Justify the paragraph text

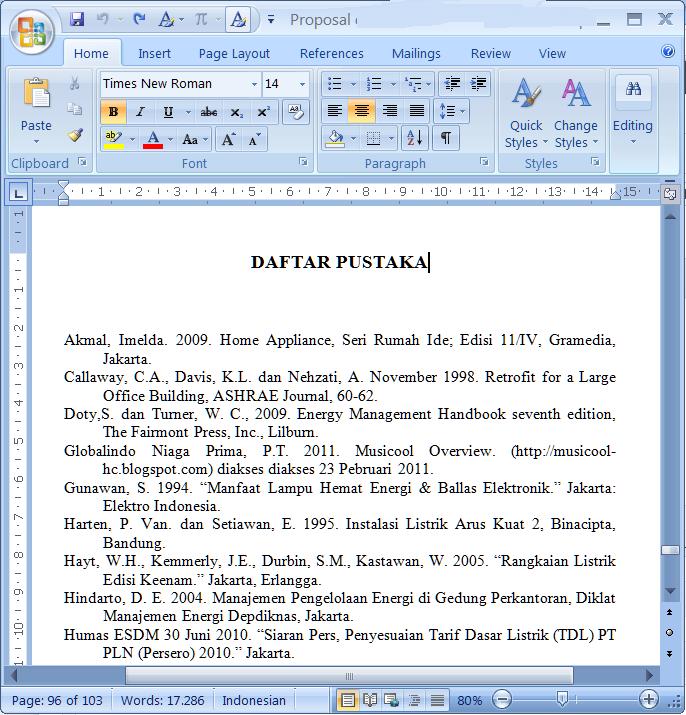click(417, 111)
